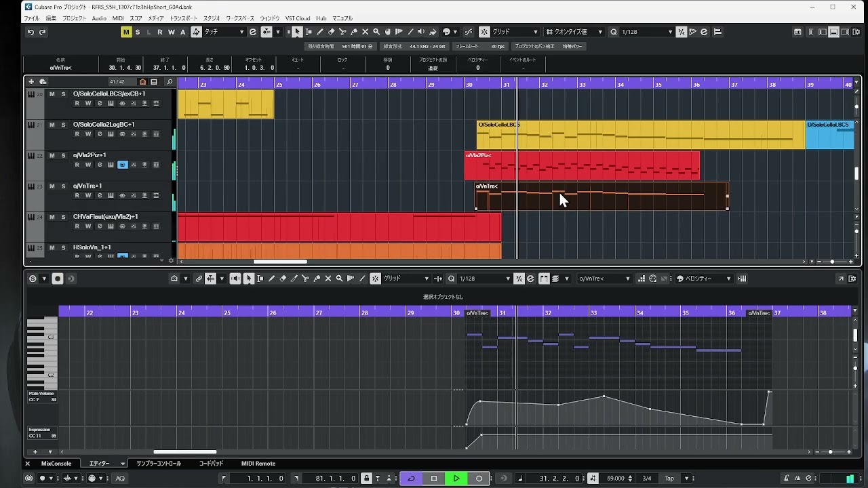This screenshot has width=868, height=488.
Task: Open the automation mode dropdown タッチ
Action: [x=224, y=32]
